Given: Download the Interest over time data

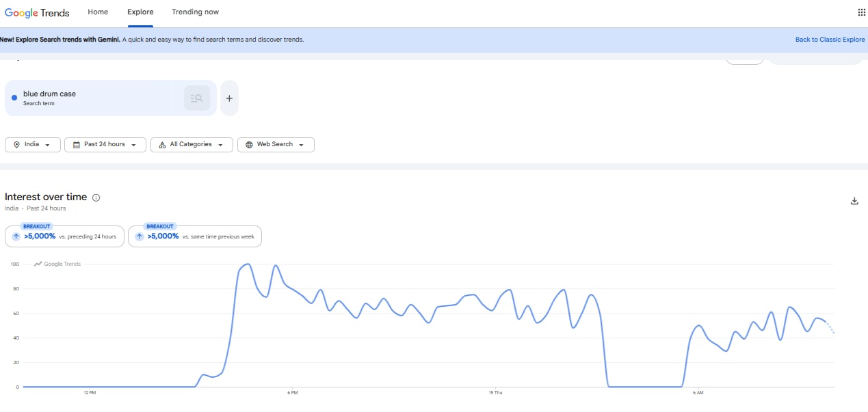Looking at the screenshot, I should click(854, 201).
